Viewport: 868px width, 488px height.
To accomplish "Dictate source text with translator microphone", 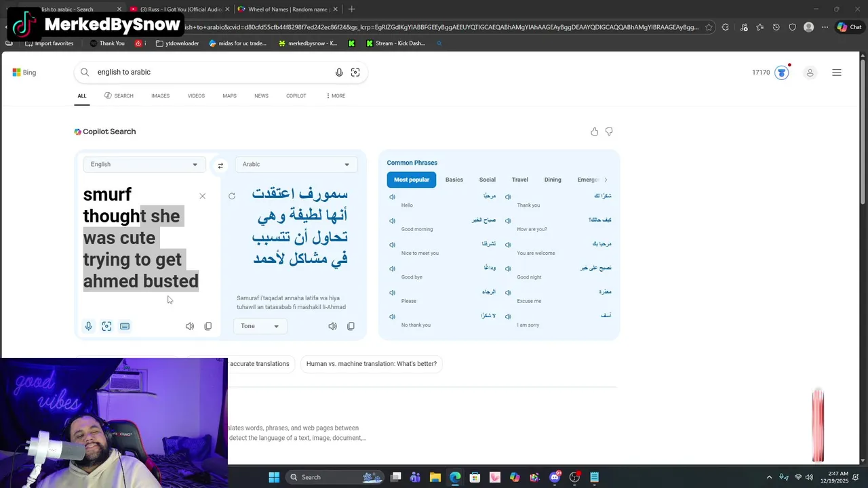I will [88, 326].
